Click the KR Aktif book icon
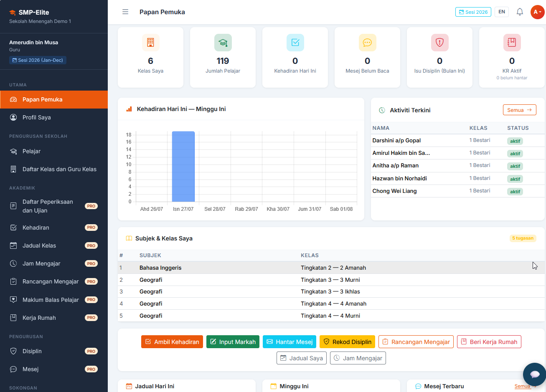This screenshot has width=546, height=392. (x=512, y=43)
